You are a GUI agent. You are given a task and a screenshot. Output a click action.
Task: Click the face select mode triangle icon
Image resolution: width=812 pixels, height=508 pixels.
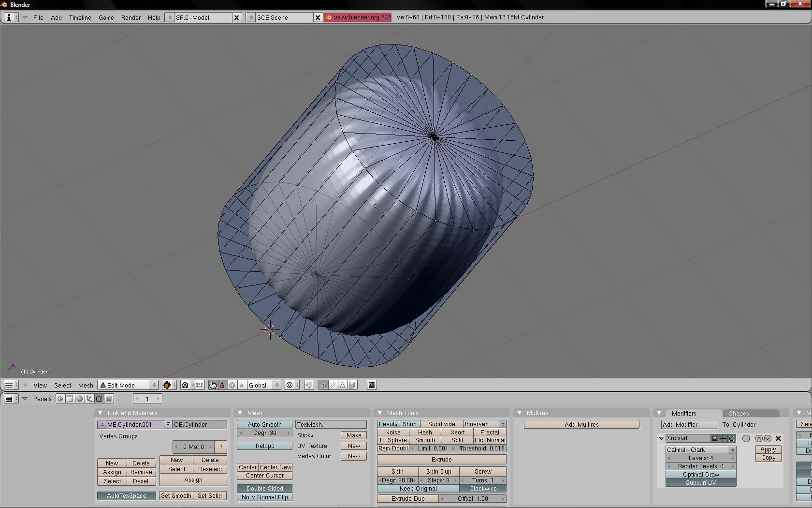[343, 385]
